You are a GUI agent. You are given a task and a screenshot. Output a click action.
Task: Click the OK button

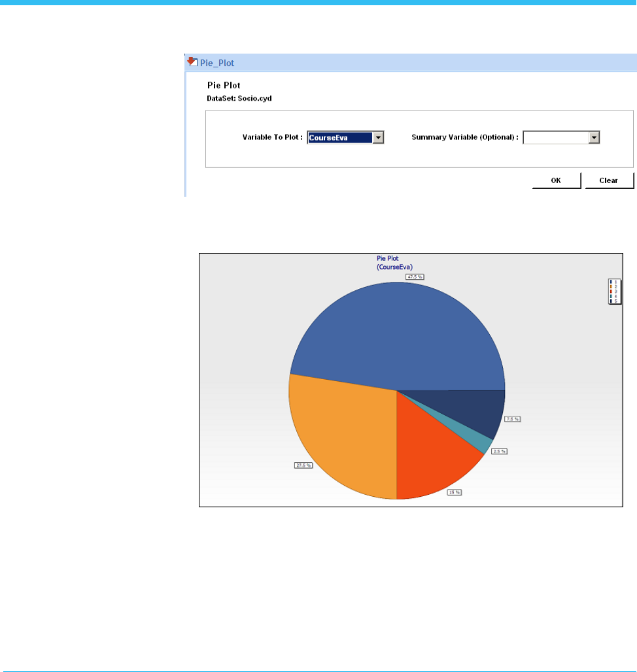click(556, 180)
